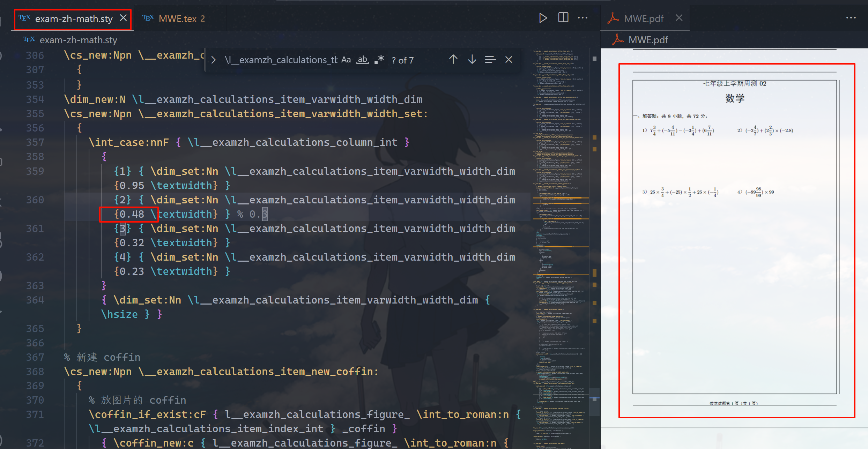Place cursor on {0.32 \textwidth} value
Image resolution: width=868 pixels, height=449 pixels.
pos(166,243)
